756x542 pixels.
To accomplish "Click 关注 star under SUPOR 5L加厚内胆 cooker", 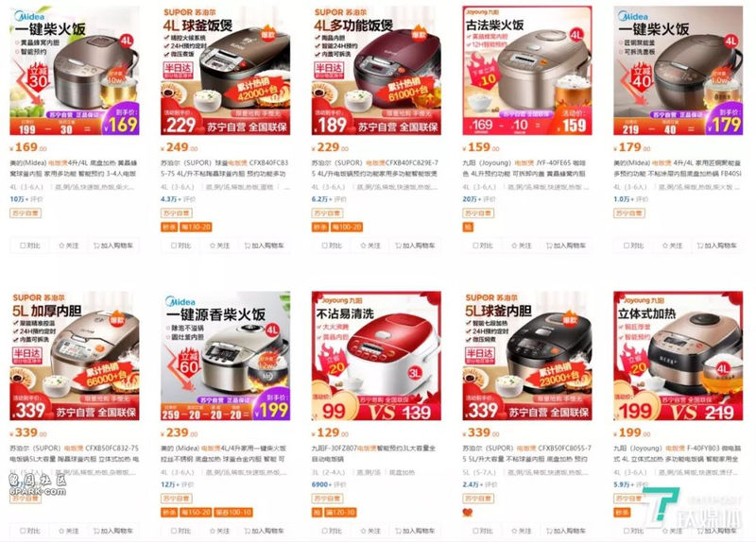I will pyautogui.click(x=68, y=531).
